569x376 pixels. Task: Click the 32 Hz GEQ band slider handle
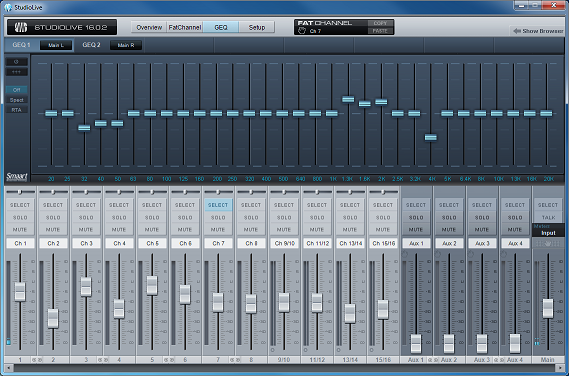[x=84, y=128]
